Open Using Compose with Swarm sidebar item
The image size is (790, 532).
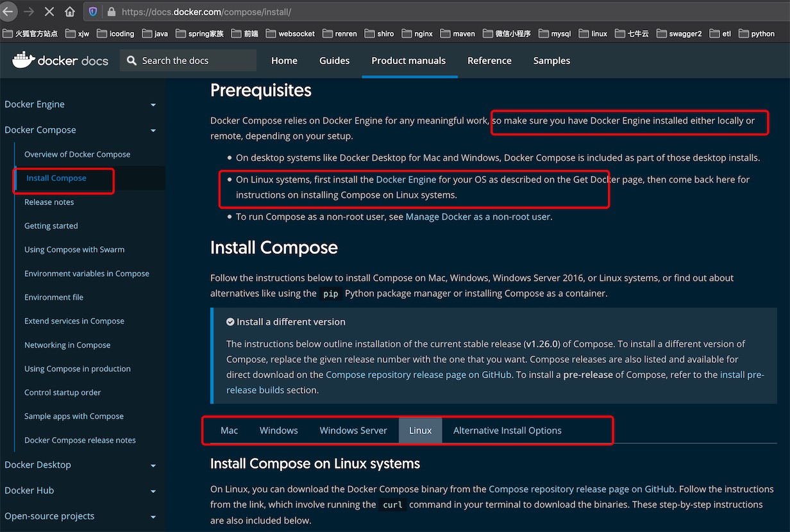pyautogui.click(x=74, y=249)
